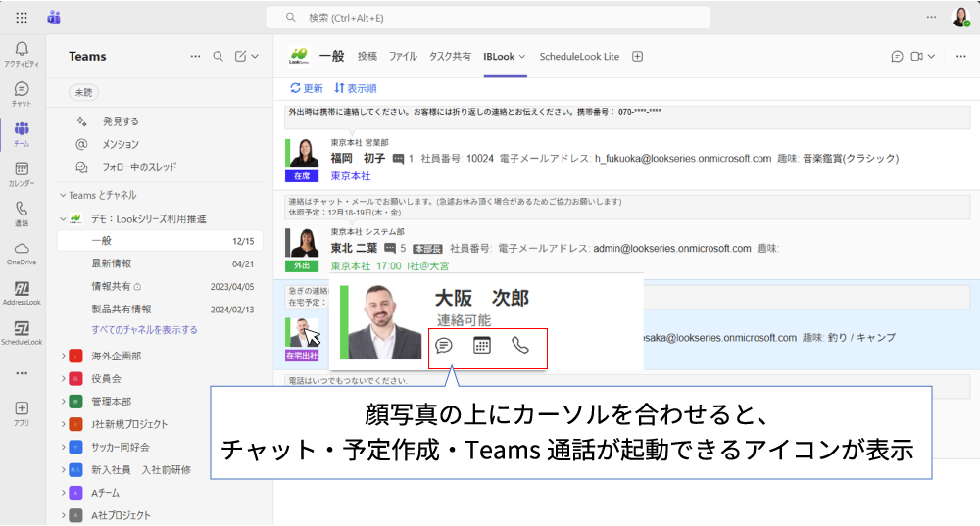Switch to the タスク共有 tab
This screenshot has width=980, height=526.
tap(450, 57)
